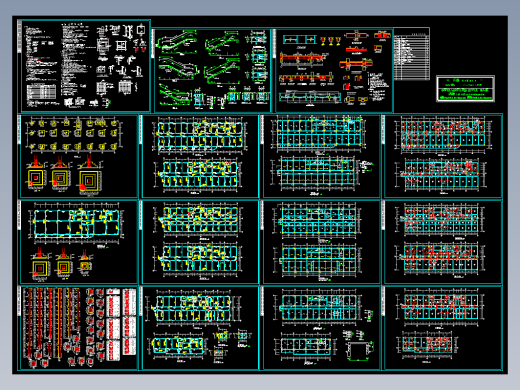Select third-row cyan grid beam plan sheet
520x390 pixels.
(x=321, y=242)
